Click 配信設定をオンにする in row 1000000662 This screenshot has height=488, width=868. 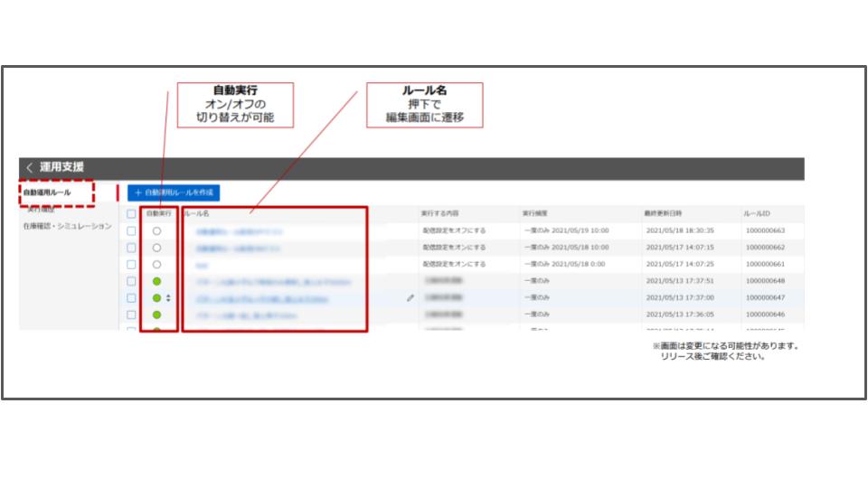point(454,247)
